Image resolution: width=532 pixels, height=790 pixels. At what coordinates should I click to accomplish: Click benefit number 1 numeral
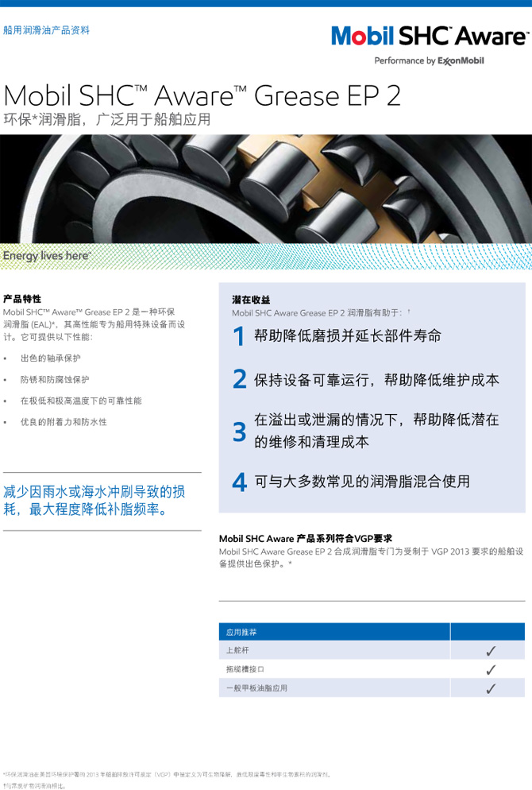(x=239, y=336)
